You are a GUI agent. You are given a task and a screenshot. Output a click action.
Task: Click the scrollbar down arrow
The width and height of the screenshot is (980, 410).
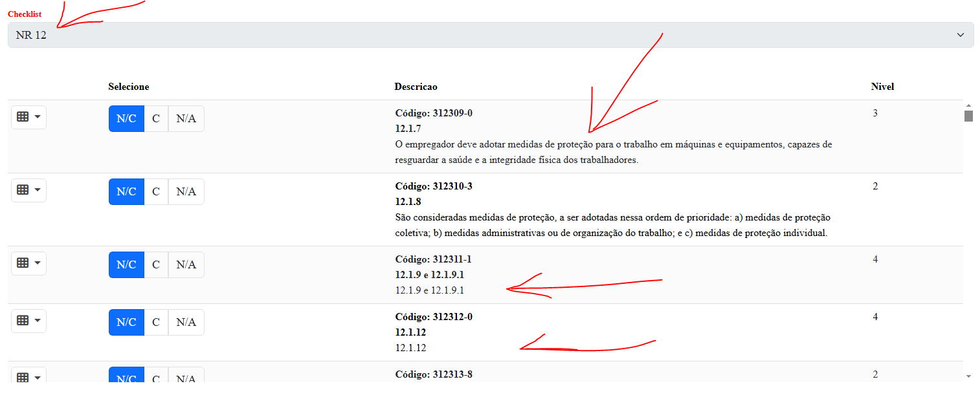click(x=968, y=376)
